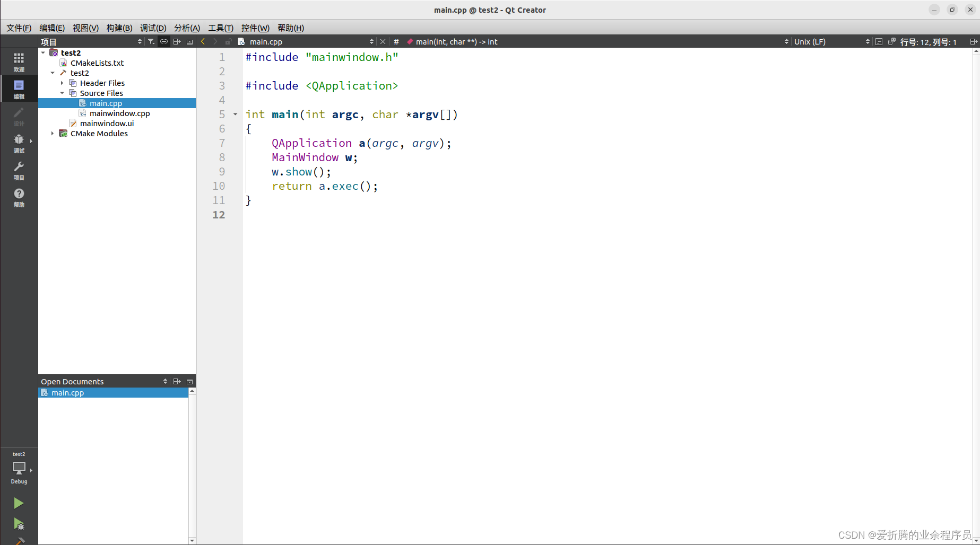Screen dimensions: 980x545
Task: Start debugging with the run-debug button
Action: (19, 524)
